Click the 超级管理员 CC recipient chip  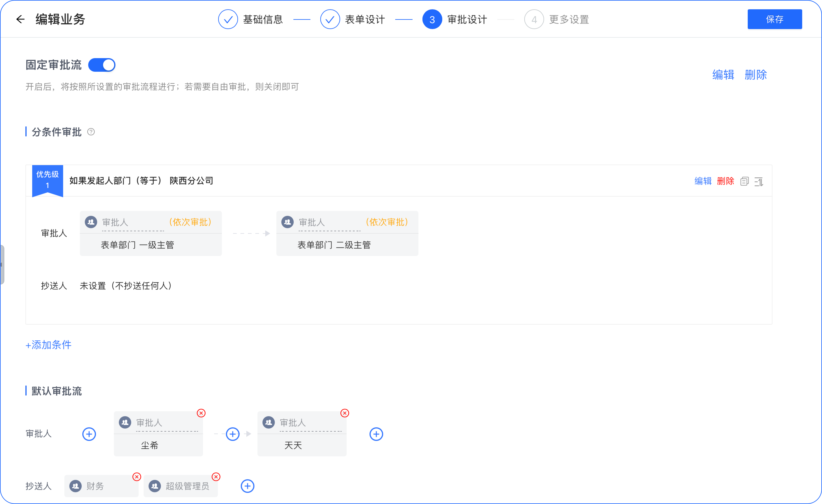181,486
